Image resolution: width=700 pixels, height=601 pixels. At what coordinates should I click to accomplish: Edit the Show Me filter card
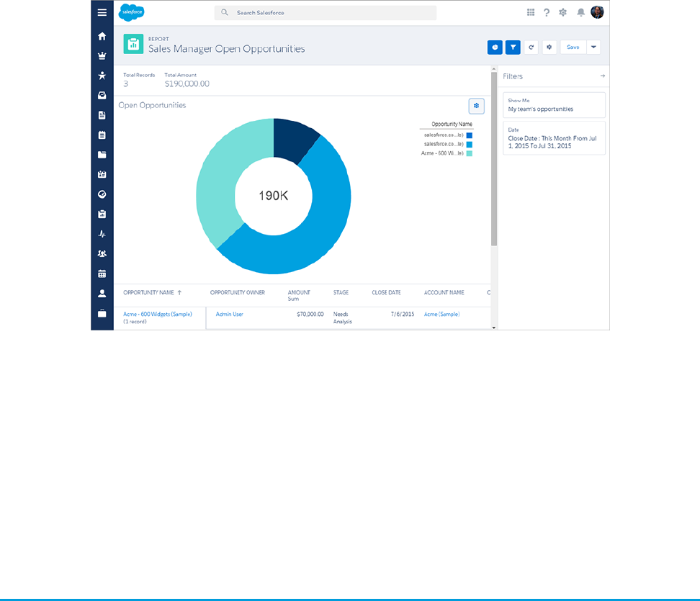[x=554, y=105]
